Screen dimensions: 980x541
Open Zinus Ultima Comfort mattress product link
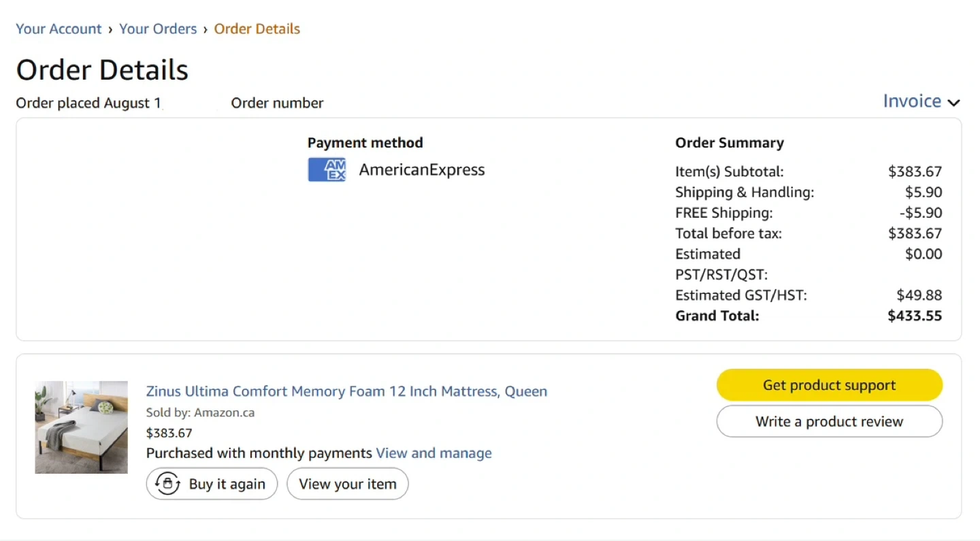click(x=346, y=391)
